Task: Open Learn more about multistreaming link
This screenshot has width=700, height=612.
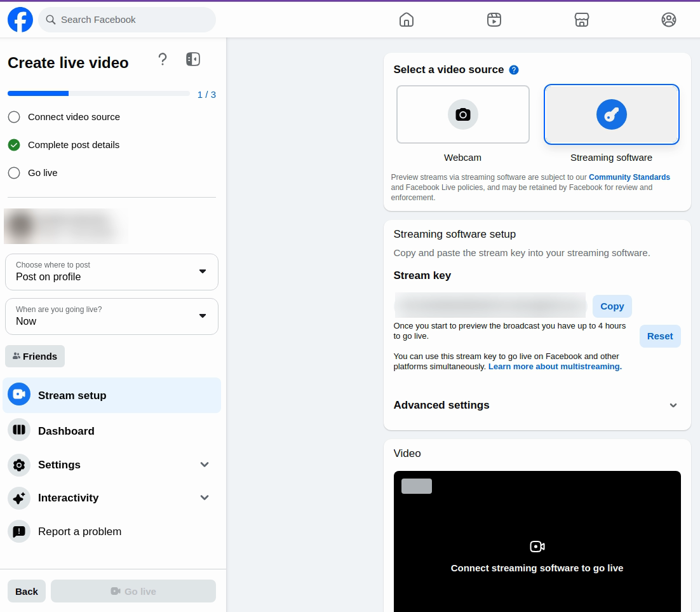Action: coord(555,366)
